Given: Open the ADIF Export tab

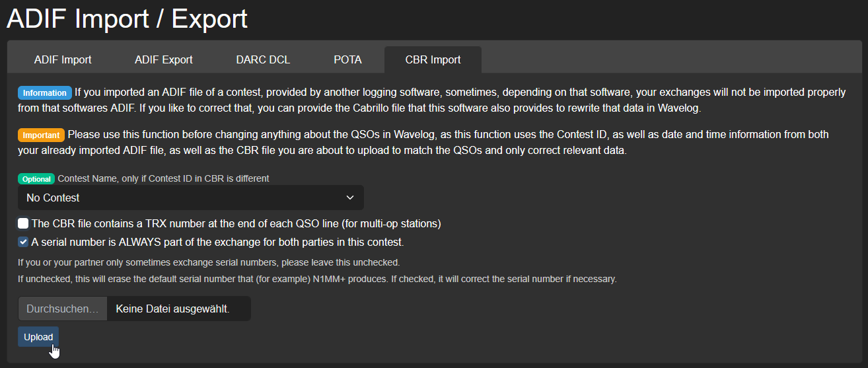Looking at the screenshot, I should pos(163,59).
